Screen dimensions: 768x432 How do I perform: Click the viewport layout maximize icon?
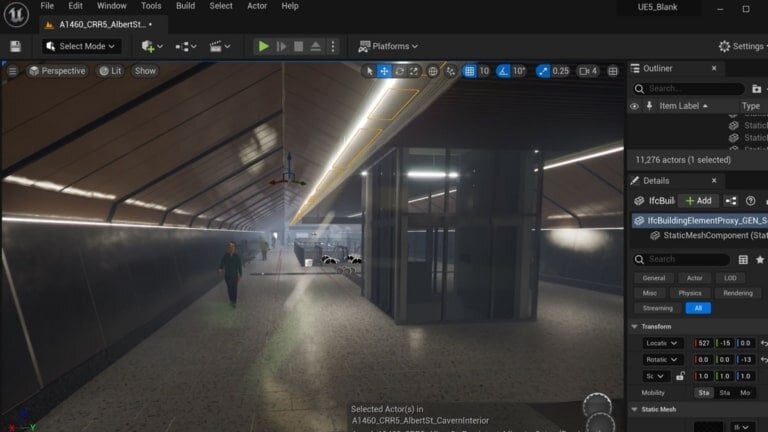pos(613,72)
